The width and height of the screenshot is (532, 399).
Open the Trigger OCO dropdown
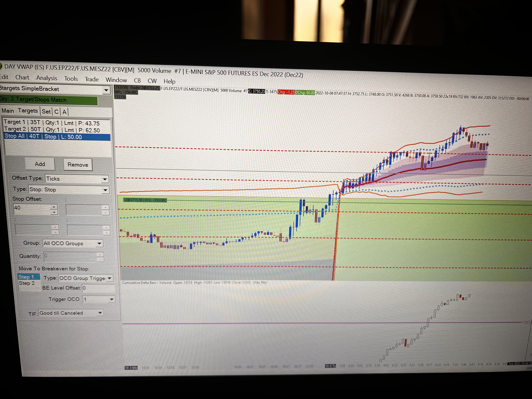point(112,299)
